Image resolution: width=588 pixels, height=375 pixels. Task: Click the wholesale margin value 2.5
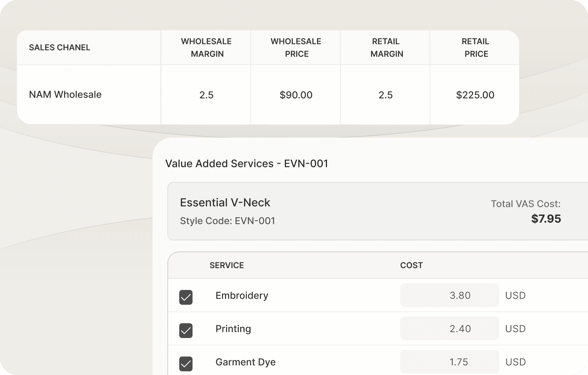206,95
